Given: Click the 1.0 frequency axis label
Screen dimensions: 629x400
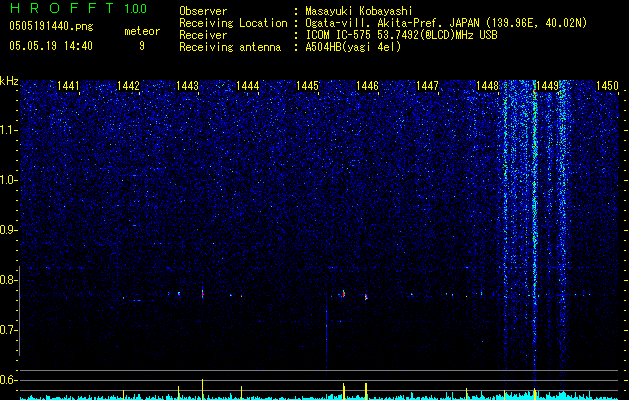Looking at the screenshot, I should tap(8, 180).
